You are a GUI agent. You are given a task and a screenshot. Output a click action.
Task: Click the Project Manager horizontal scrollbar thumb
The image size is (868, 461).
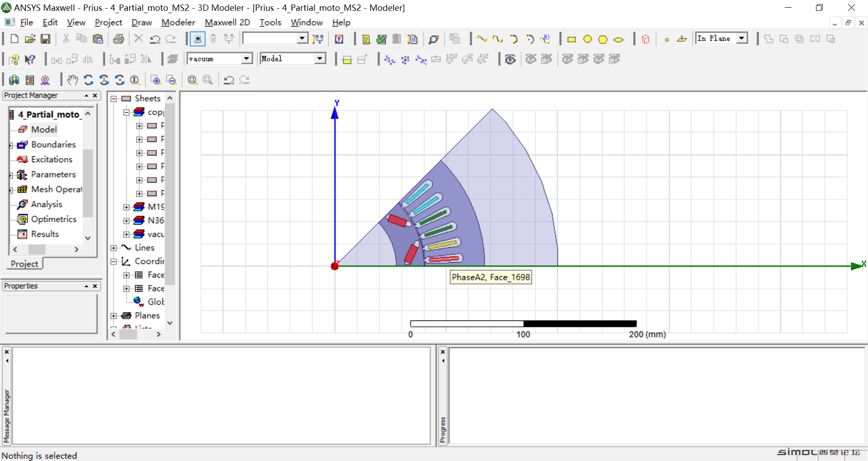tap(37, 249)
